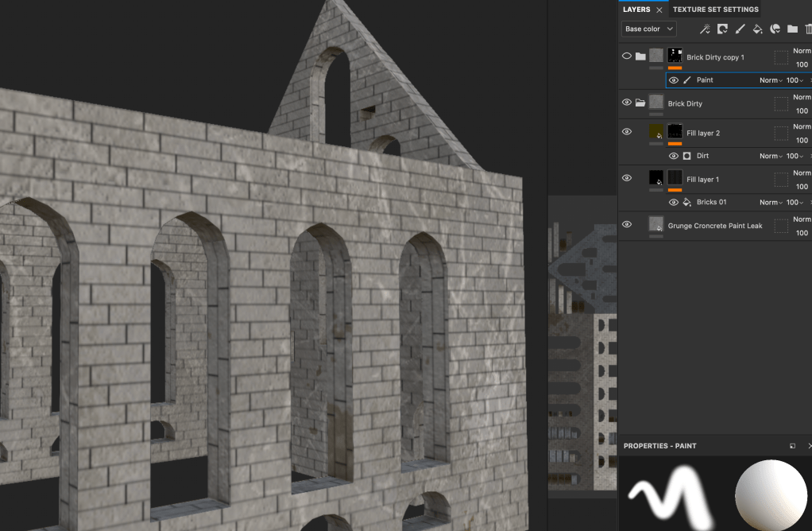Open blend mode dropdown for Dirt effect

[771, 156]
